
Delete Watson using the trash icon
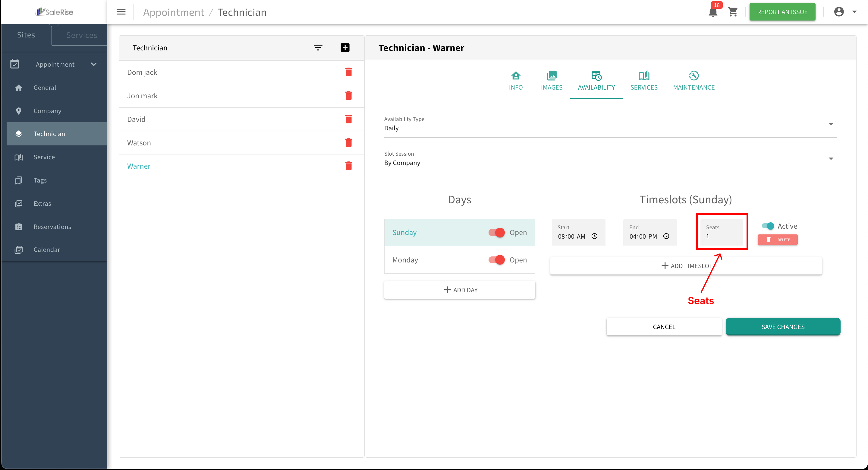(348, 143)
